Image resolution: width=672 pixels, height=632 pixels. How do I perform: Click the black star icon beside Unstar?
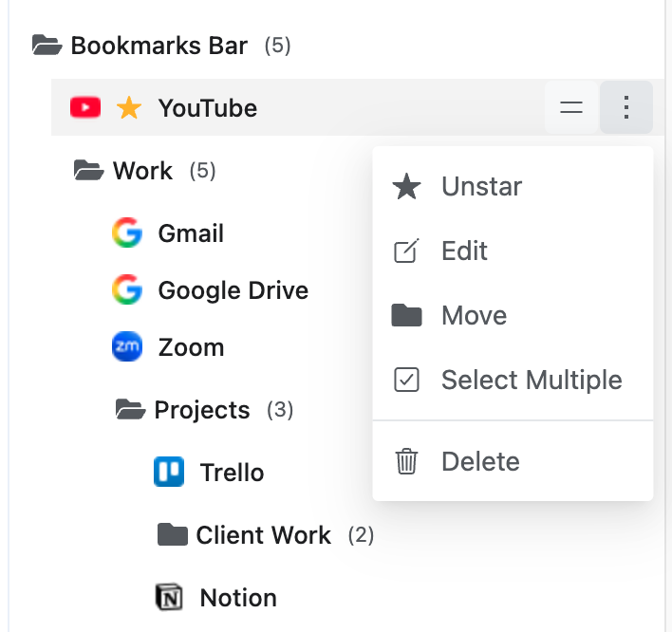click(x=406, y=187)
